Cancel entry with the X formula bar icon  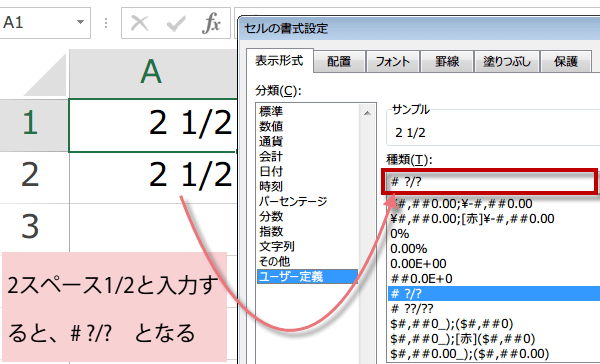(x=139, y=24)
